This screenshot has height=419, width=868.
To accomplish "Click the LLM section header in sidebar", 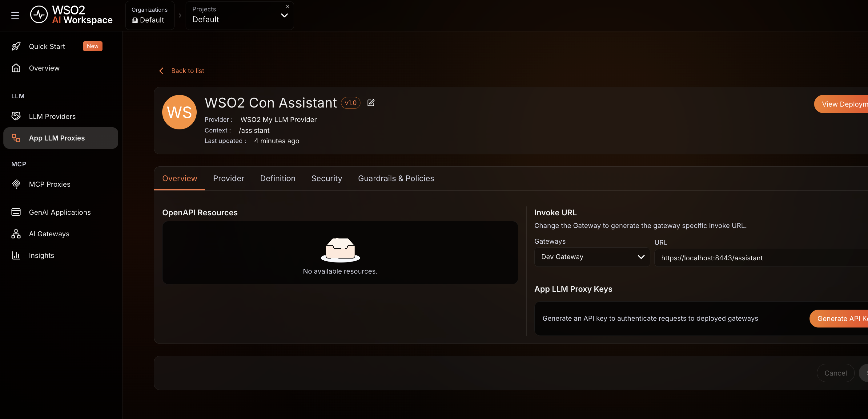I will [18, 96].
